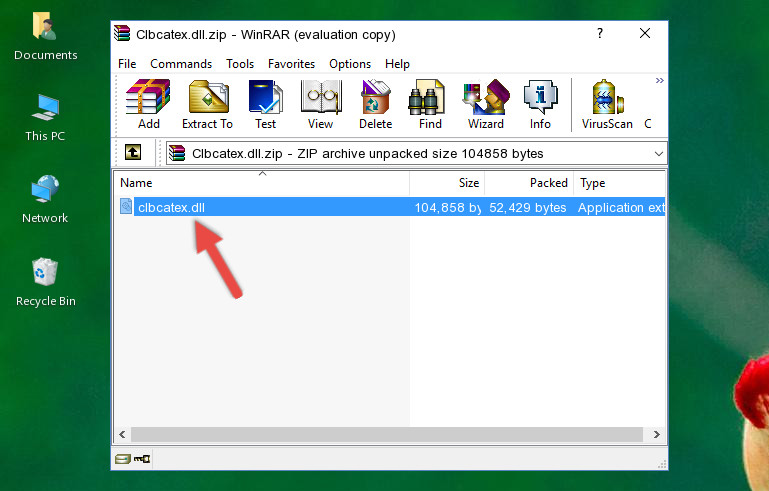Click the Add toolbar icon
Screen dimensions: 769x491
click(148, 104)
